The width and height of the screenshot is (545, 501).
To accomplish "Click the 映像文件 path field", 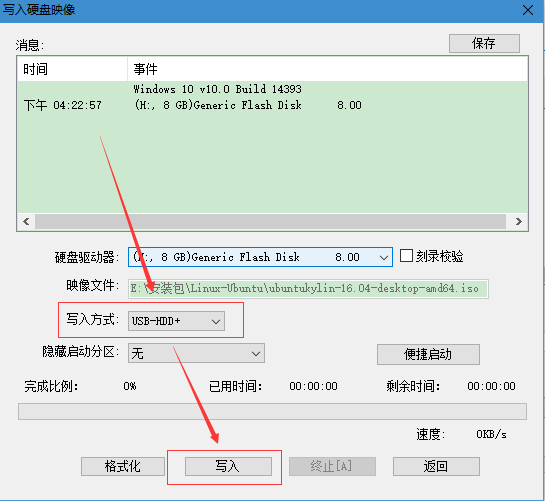I will pos(308,289).
